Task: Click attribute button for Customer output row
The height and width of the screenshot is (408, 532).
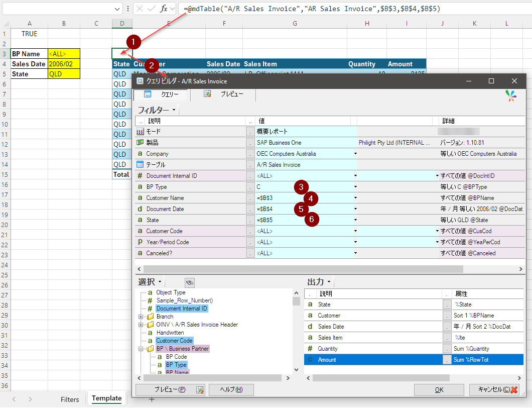Action: pos(447,316)
